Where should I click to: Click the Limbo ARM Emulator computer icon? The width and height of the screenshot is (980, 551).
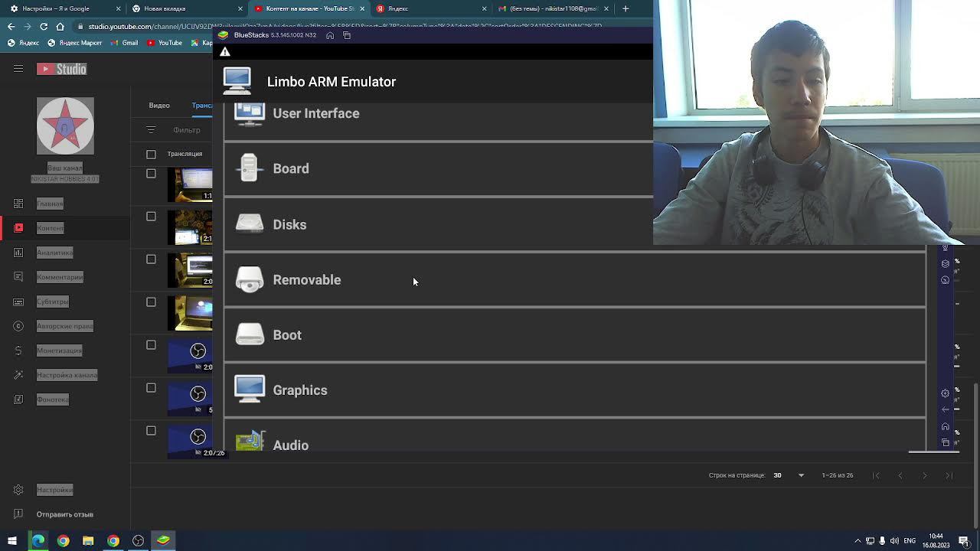(x=237, y=81)
